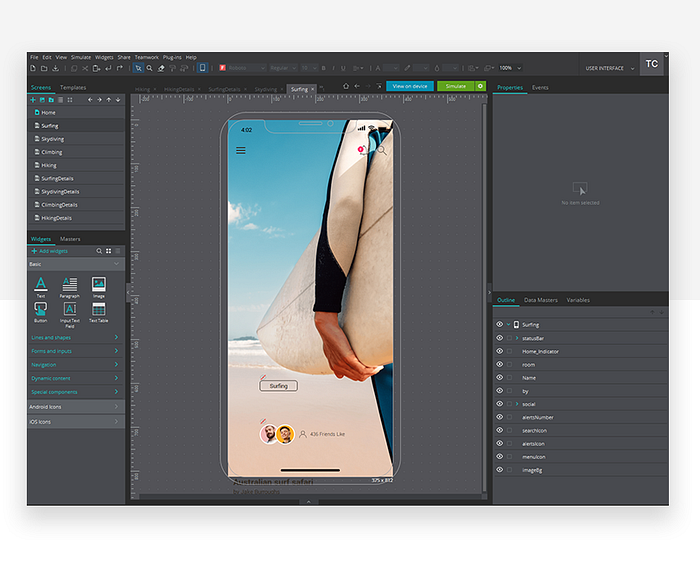Toggle visibility of the Name layer
This screenshot has height=562, width=700.
tap(500, 378)
